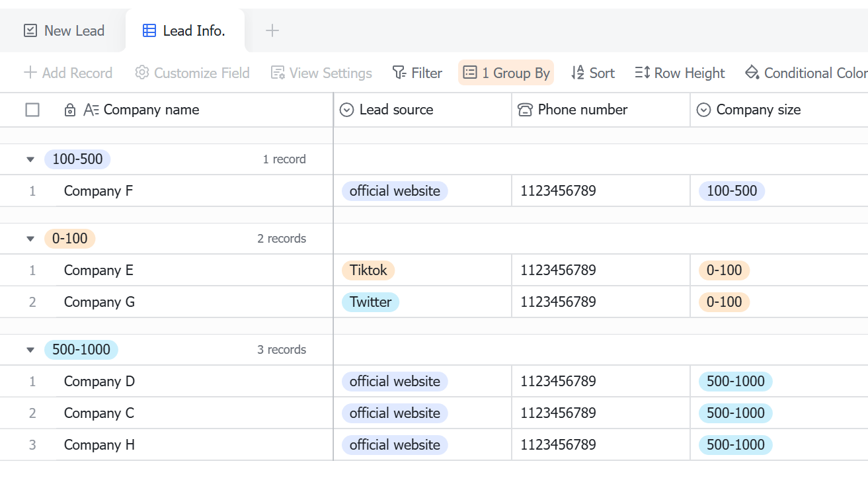The image size is (868, 492).
Task: Select the Company F cell
Action: pyautogui.click(x=194, y=191)
